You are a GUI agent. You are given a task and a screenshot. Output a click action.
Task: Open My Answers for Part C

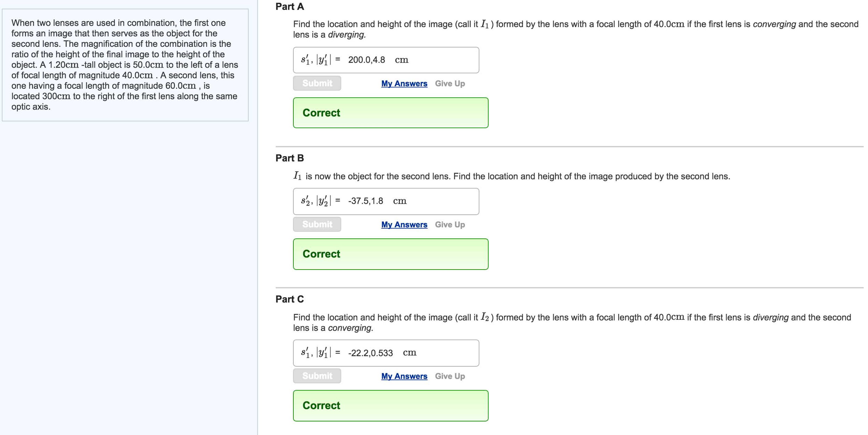[404, 376]
